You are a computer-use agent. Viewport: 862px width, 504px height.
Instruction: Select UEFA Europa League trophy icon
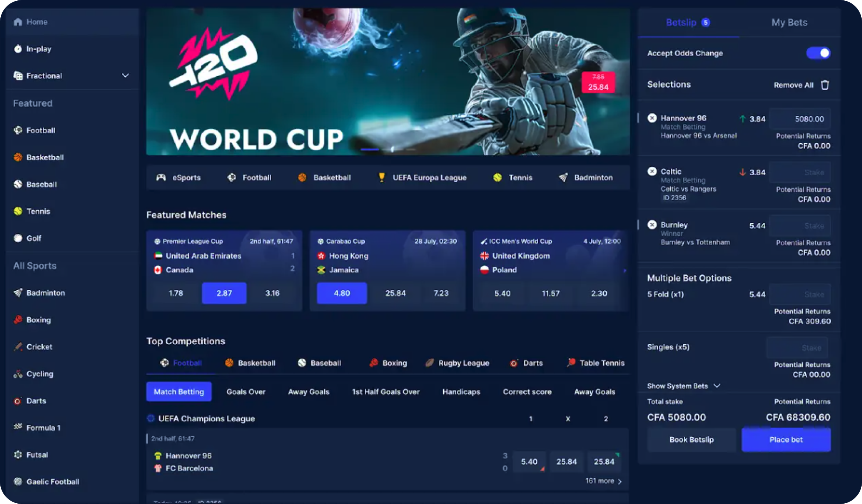tap(381, 178)
